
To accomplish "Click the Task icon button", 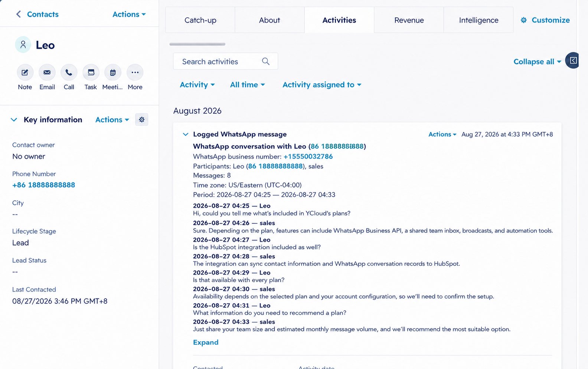I will point(91,72).
